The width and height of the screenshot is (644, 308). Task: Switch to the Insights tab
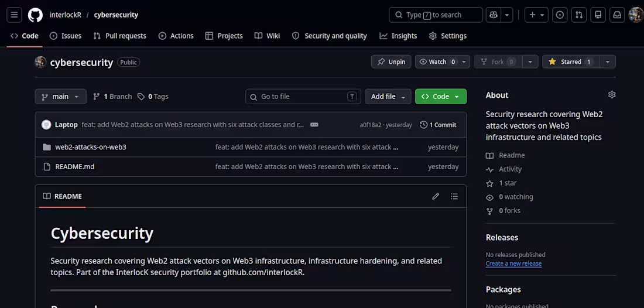(x=398, y=36)
